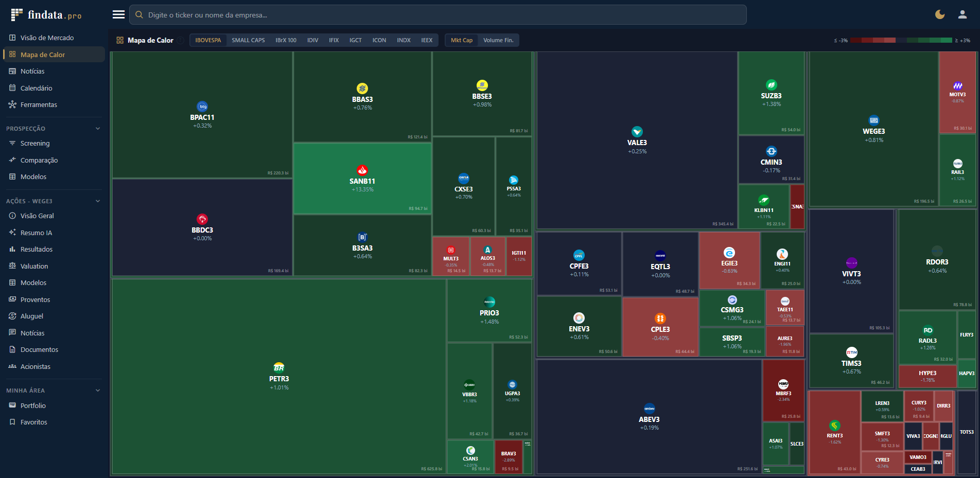Screen dimensions: 980x478
Task: Open Acionistas shareholders icon
Action: pyautogui.click(x=12, y=366)
